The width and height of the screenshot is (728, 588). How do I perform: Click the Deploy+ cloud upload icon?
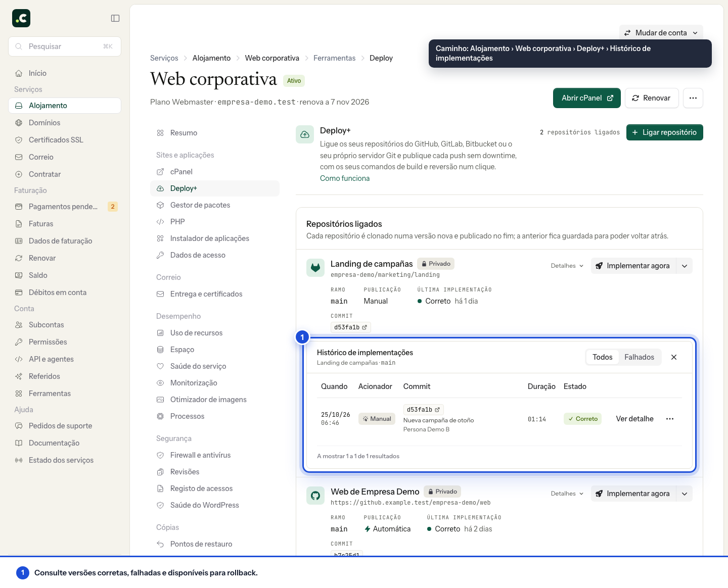(305, 134)
